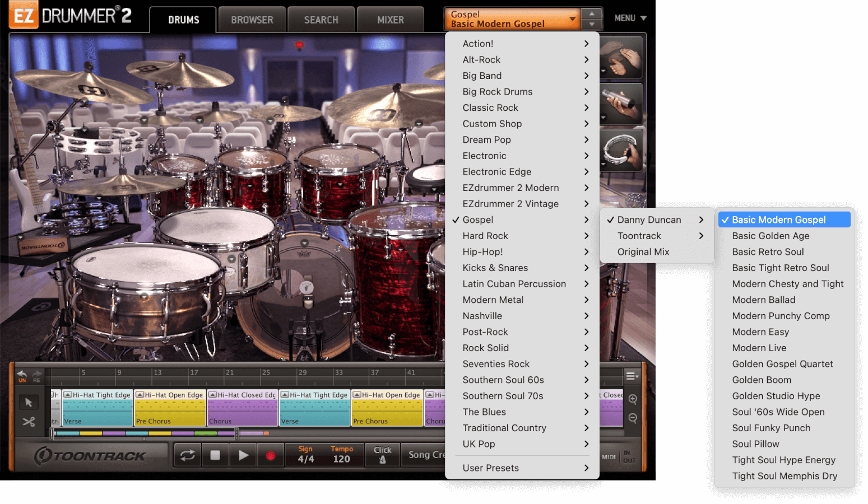The height and width of the screenshot is (504, 868).
Task: Select the previous preset with up arrow
Action: point(592,13)
